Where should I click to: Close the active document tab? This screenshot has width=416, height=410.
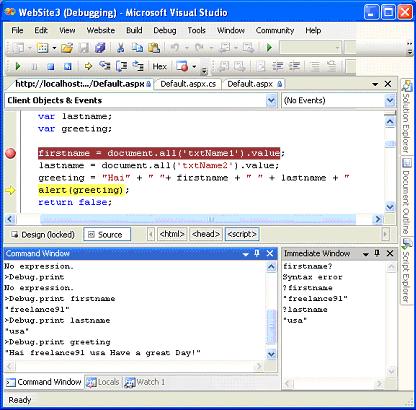[388, 84]
